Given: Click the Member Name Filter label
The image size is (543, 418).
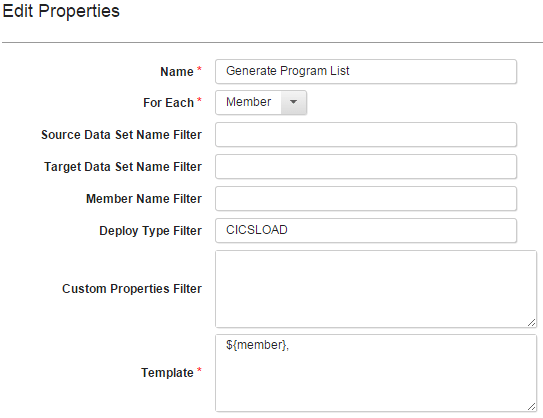Looking at the screenshot, I should pos(144,199).
